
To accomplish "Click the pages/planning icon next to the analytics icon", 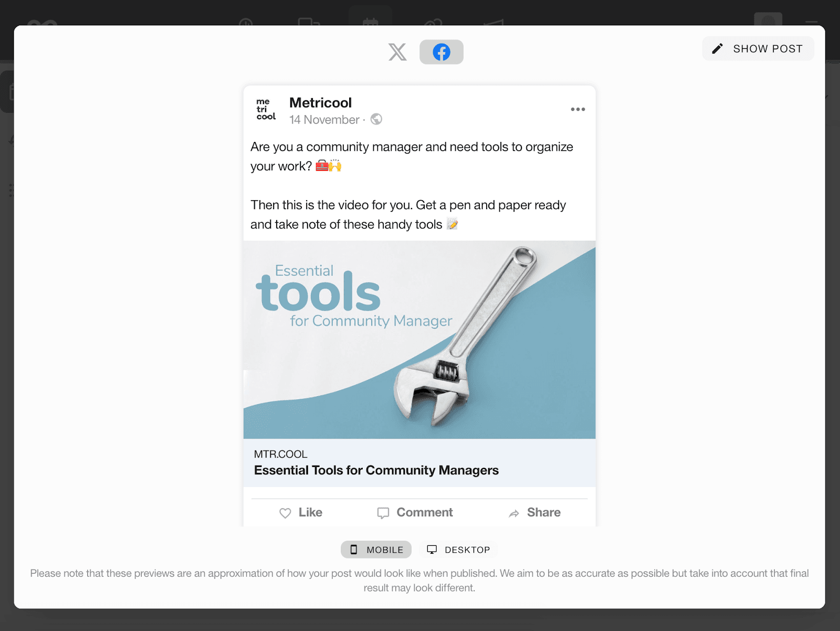I will tap(309, 24).
